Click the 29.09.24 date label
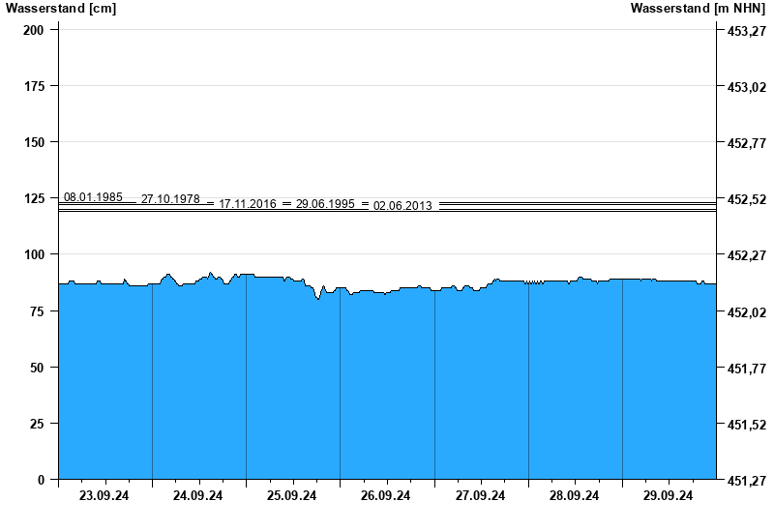The width and height of the screenshot is (774, 532). click(x=668, y=496)
